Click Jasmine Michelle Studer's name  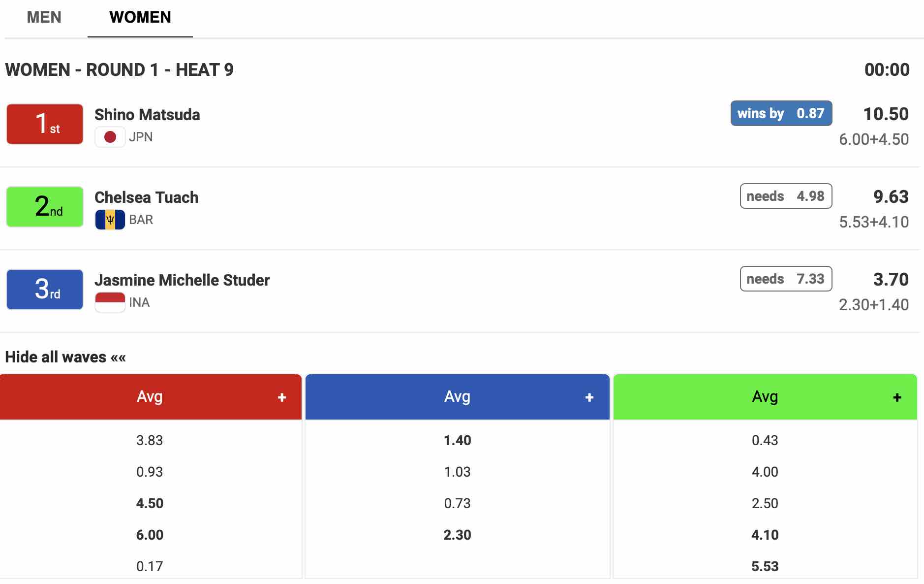pos(182,280)
